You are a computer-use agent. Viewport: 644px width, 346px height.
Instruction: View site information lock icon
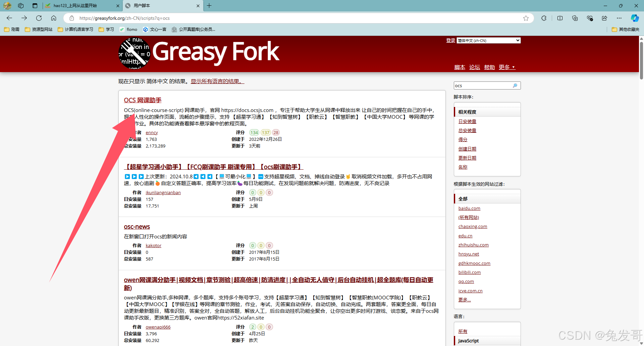71,18
